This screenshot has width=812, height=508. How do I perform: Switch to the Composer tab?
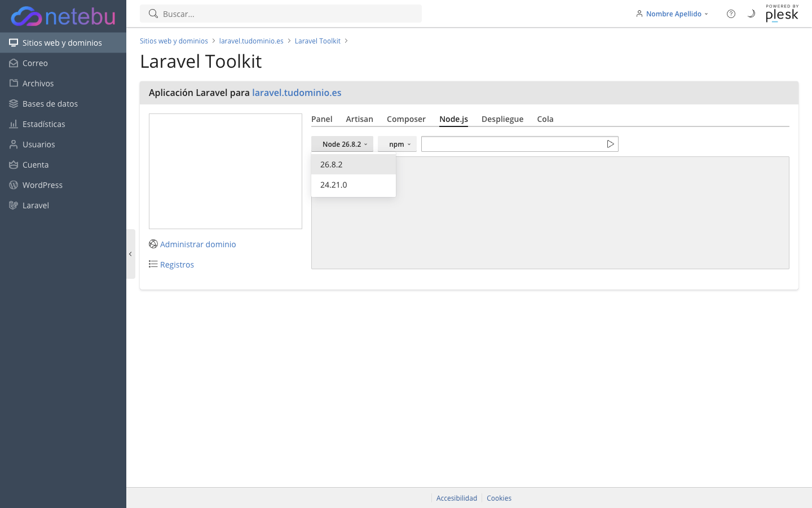(406, 119)
